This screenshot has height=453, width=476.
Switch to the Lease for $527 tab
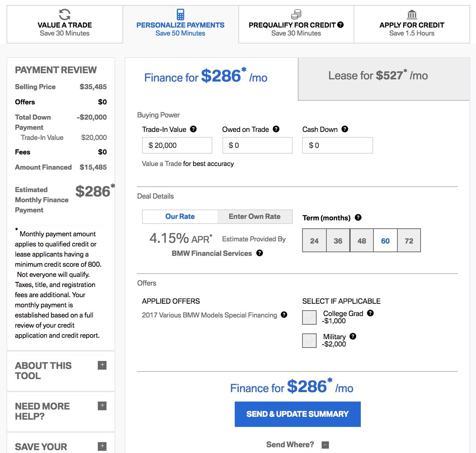384,79
